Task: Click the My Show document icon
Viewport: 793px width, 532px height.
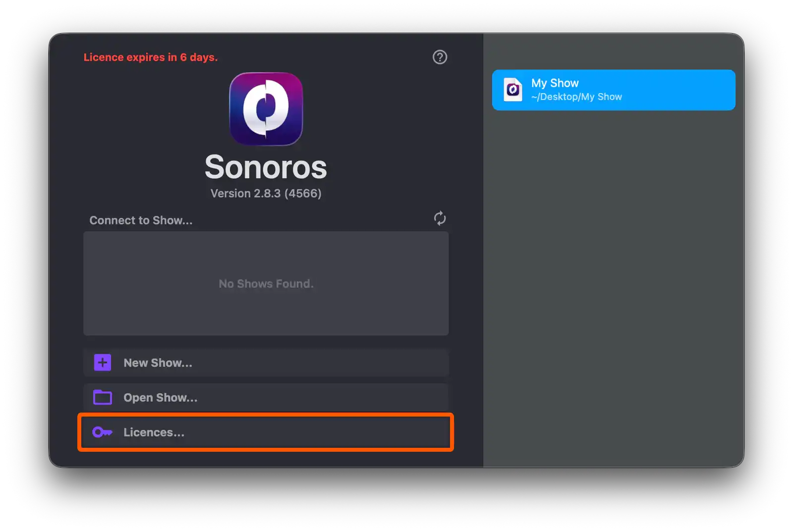Action: click(x=513, y=90)
